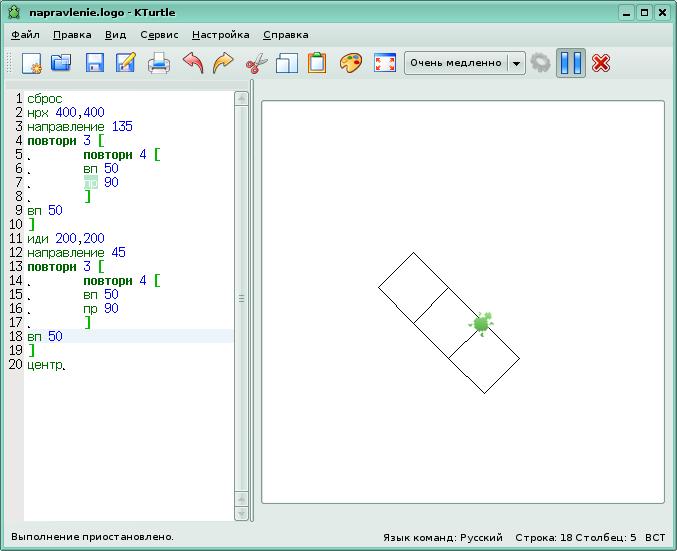Viewport: 677px width, 551px height.
Task: Toggle the pause execution button
Action: tap(571, 63)
